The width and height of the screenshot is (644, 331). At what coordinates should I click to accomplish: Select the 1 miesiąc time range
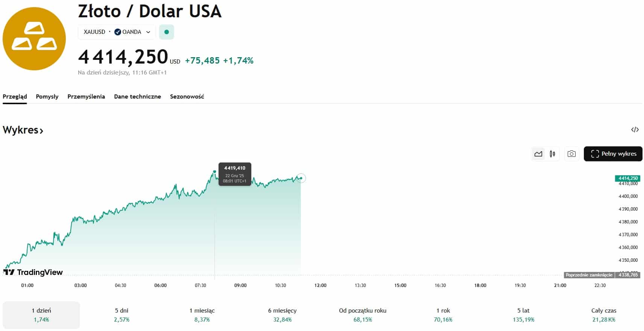[x=202, y=315]
